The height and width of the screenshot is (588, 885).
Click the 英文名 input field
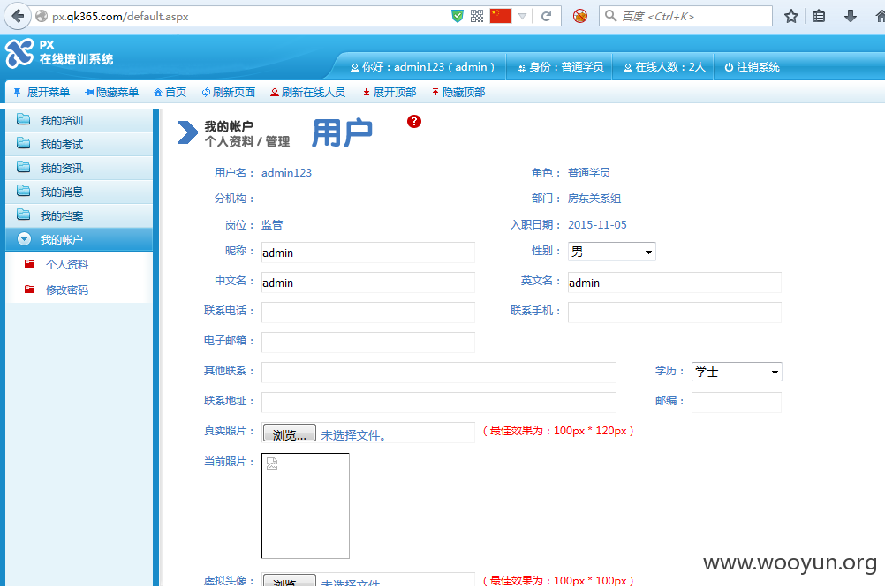[x=675, y=283]
